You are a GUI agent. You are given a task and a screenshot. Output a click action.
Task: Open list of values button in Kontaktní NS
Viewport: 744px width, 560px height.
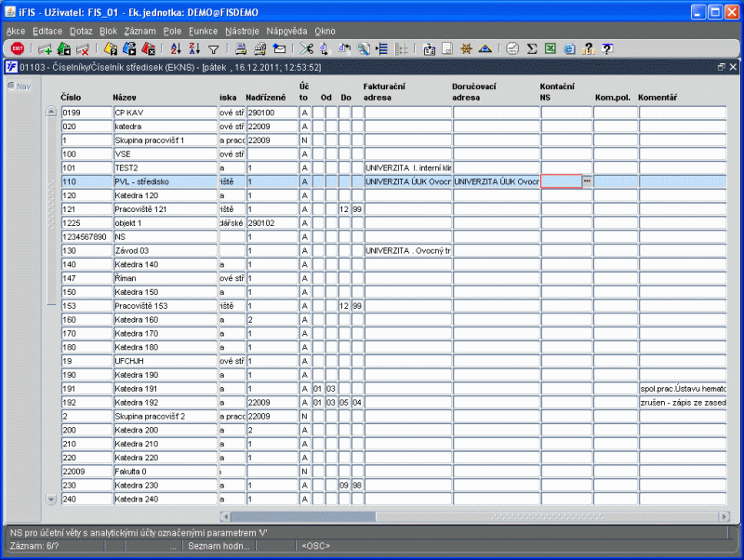point(588,181)
